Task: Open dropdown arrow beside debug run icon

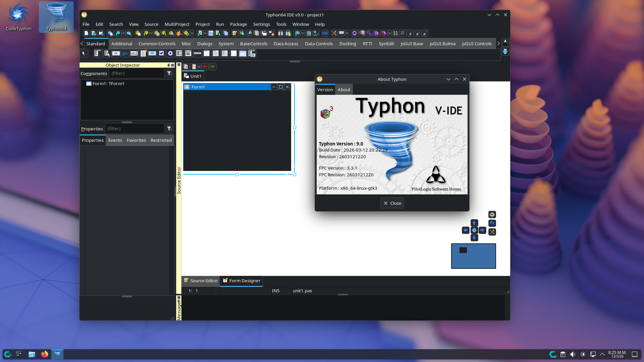Action: tap(389, 33)
